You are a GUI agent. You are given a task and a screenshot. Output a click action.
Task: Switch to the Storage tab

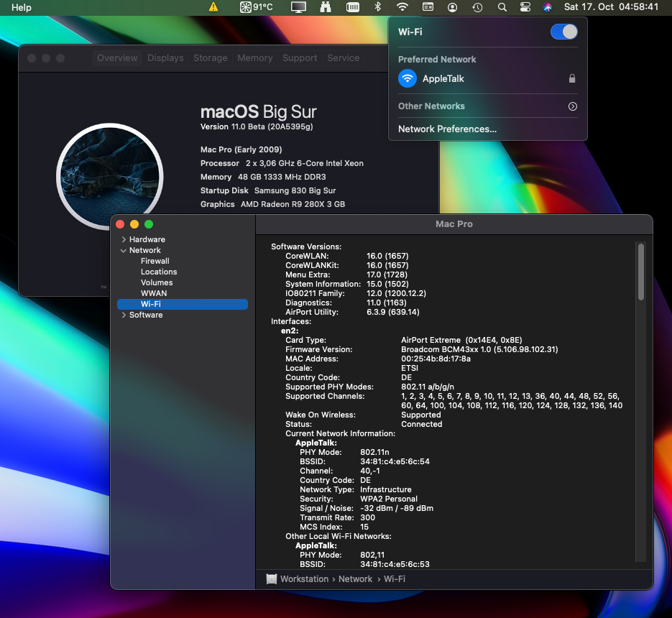click(x=211, y=58)
